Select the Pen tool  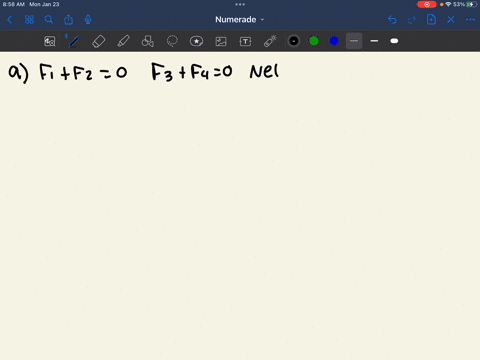click(74, 41)
